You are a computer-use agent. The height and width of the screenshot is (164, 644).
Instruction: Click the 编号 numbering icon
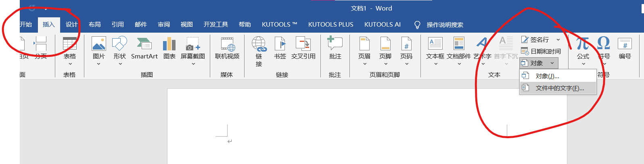tap(625, 48)
